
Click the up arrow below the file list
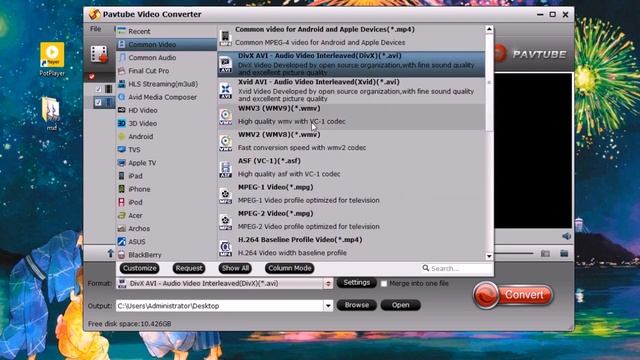pos(110,253)
